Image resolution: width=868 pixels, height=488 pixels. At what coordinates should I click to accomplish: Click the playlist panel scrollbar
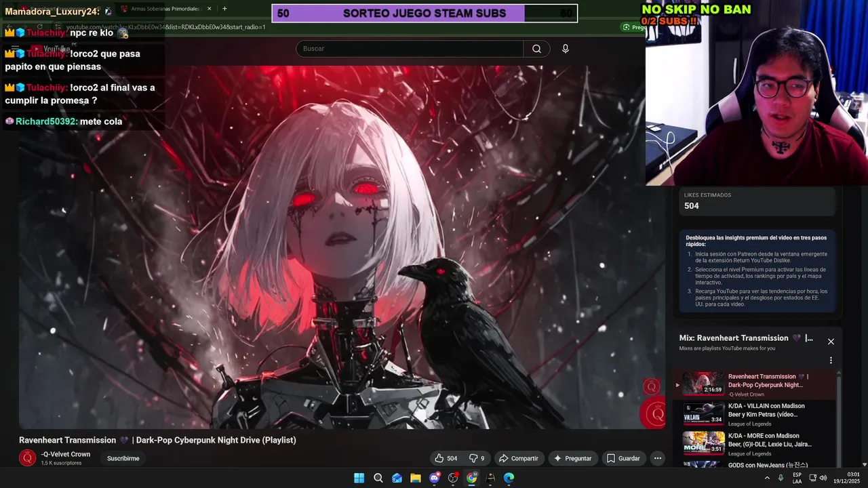click(x=839, y=420)
